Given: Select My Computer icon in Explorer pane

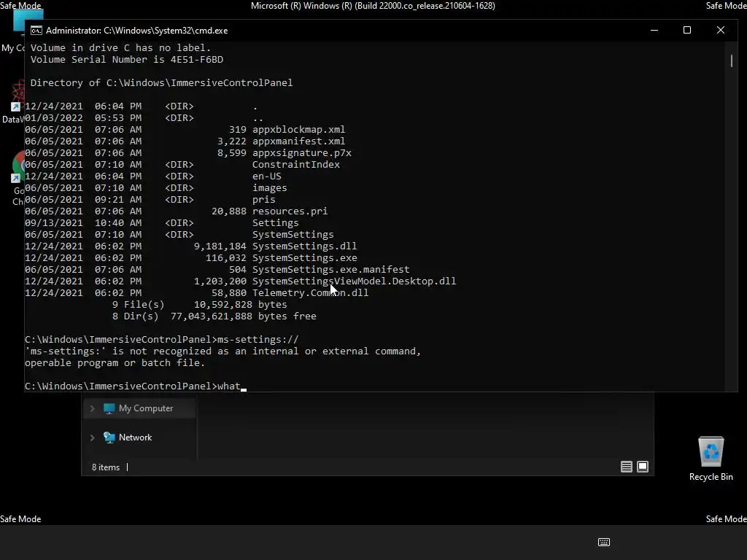Looking at the screenshot, I should (109, 408).
